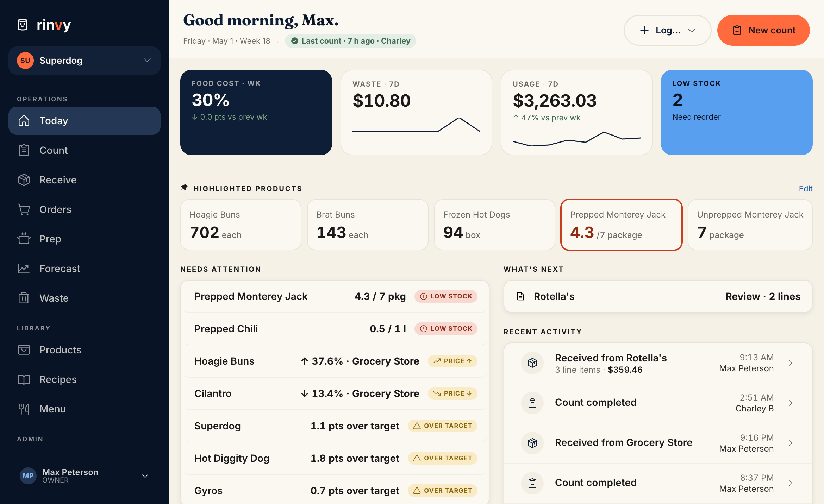Screen dimensions: 824x504
Task: Go to the Receive menu item
Action: coord(85,180)
